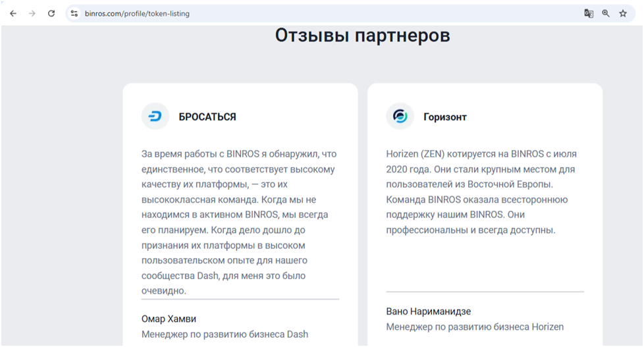Reload the binros.com page
The width and height of the screenshot is (644, 347).
[51, 13]
